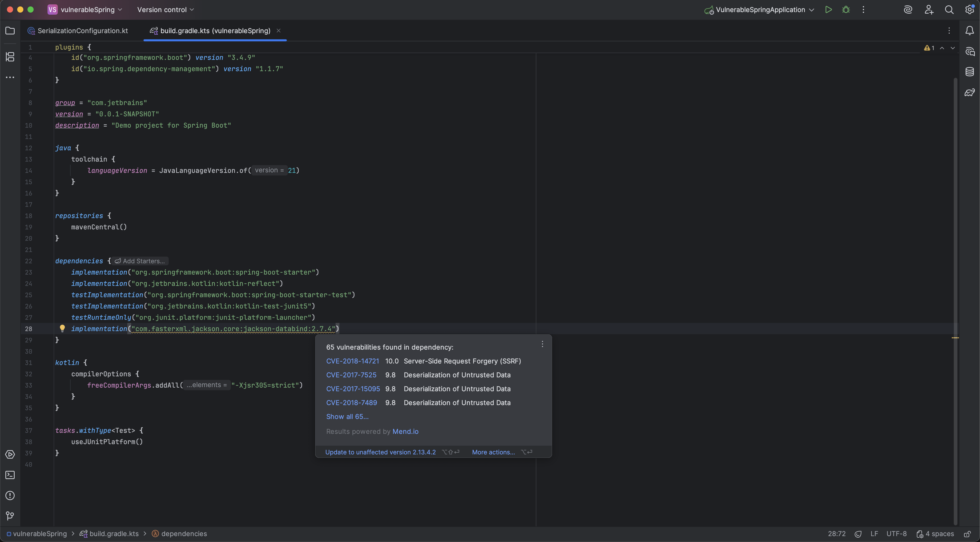Click the yellow warning marker on scrollbar stripe
This screenshot has width=980, height=542.
(x=955, y=338)
